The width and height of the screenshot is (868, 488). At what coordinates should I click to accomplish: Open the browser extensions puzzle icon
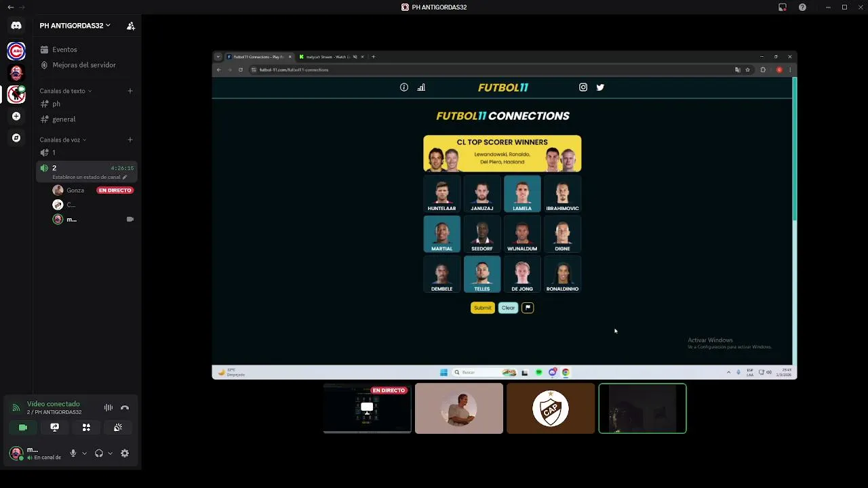point(763,70)
